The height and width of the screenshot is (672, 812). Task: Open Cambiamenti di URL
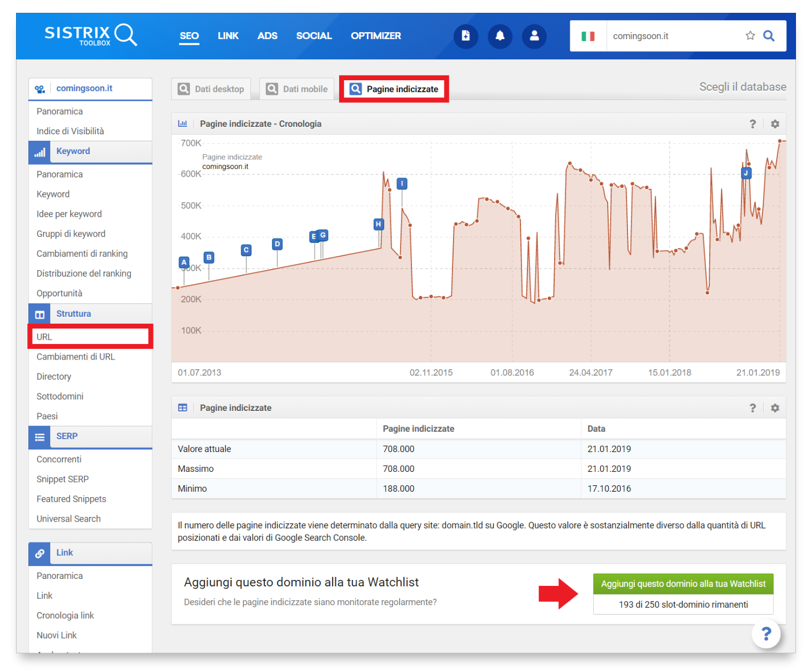tap(75, 357)
